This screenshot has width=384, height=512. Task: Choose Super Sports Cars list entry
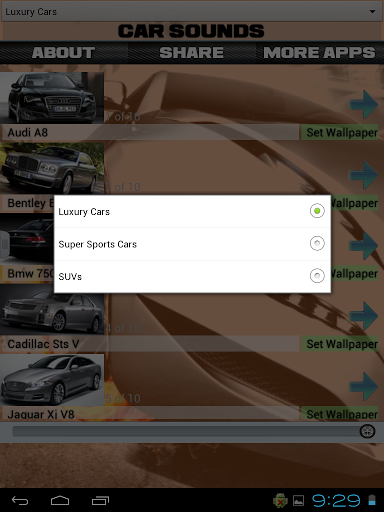192,244
